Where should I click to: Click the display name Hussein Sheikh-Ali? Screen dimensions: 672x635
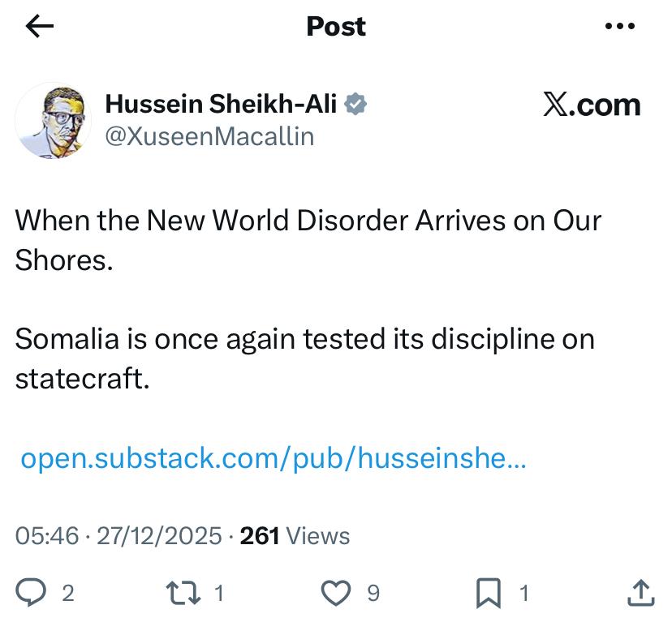(222, 105)
